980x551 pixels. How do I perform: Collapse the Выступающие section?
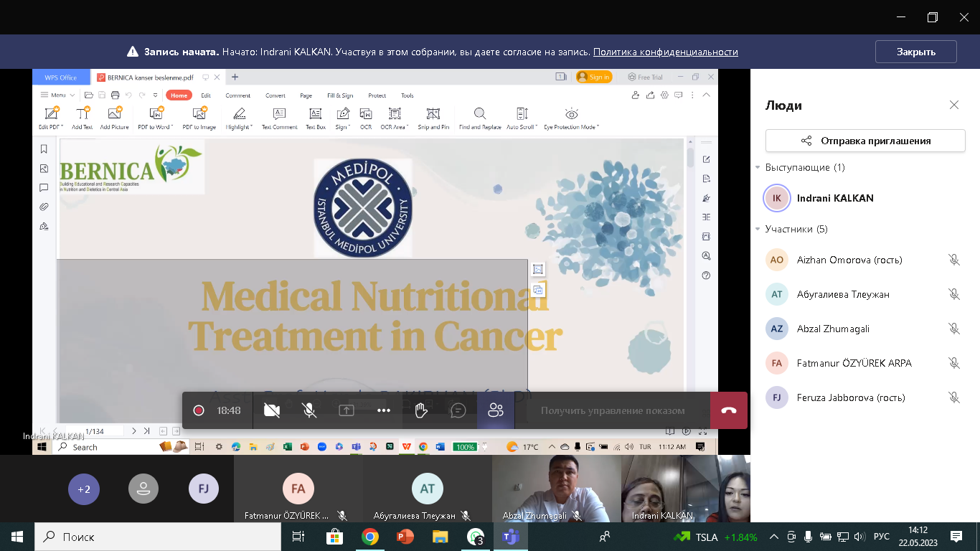(x=758, y=167)
